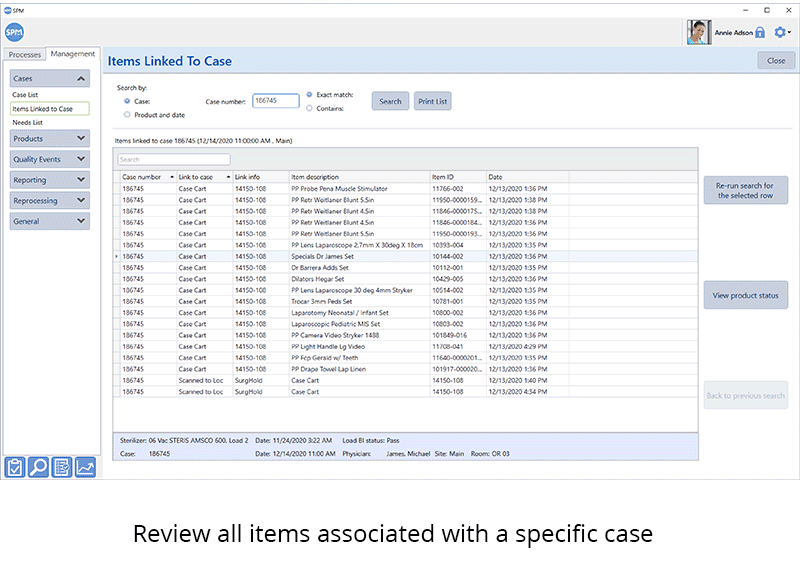Click the SPM logo icon at top left
800x581 pixels.
tap(13, 31)
